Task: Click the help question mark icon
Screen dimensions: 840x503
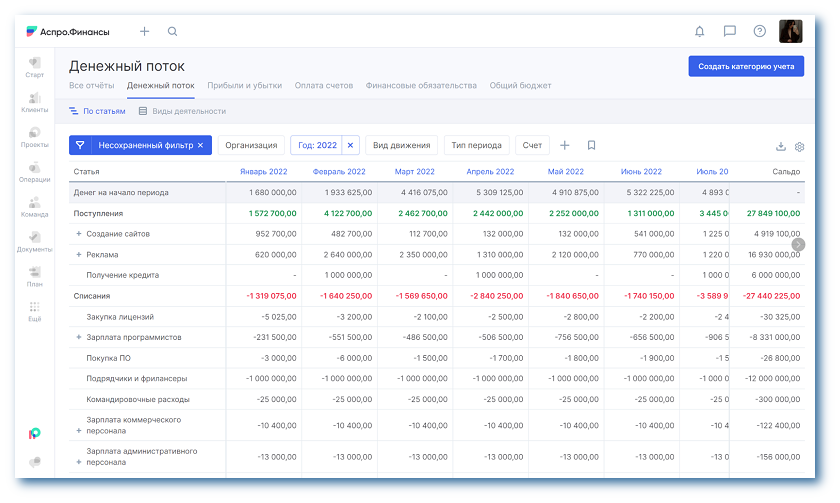Action: pyautogui.click(x=759, y=31)
